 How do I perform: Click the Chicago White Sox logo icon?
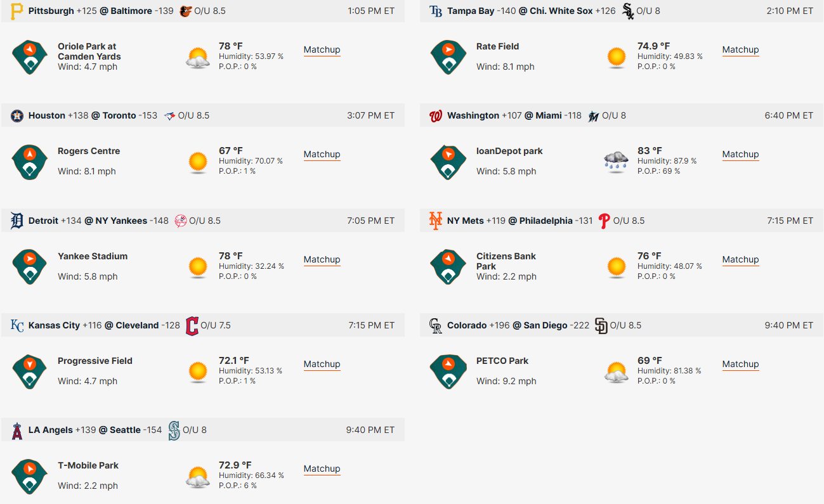(x=627, y=11)
